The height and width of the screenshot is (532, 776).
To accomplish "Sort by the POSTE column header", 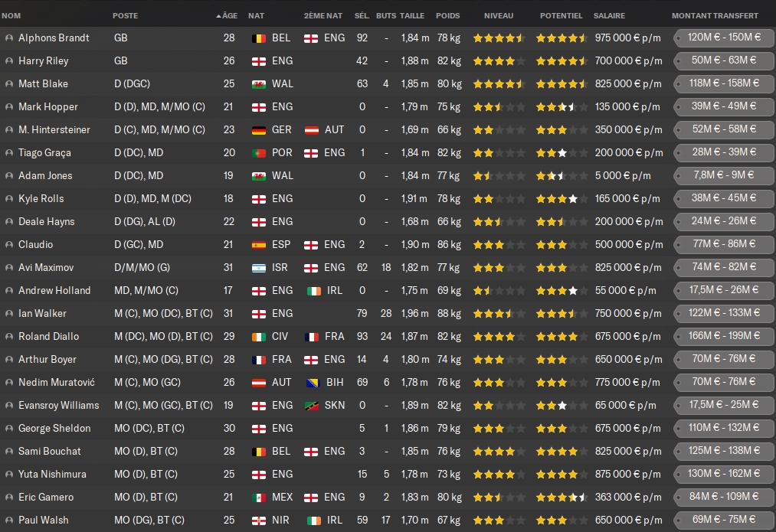I will (125, 16).
